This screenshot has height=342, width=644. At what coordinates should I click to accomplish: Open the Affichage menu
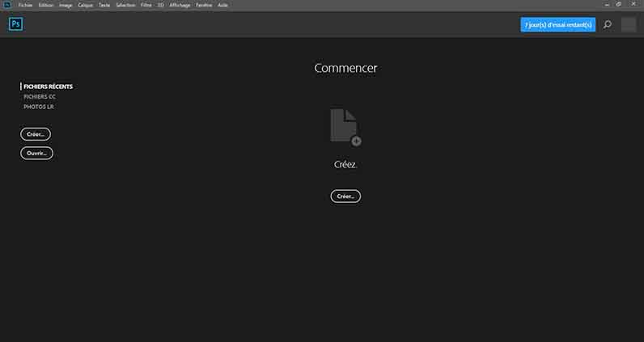click(179, 5)
